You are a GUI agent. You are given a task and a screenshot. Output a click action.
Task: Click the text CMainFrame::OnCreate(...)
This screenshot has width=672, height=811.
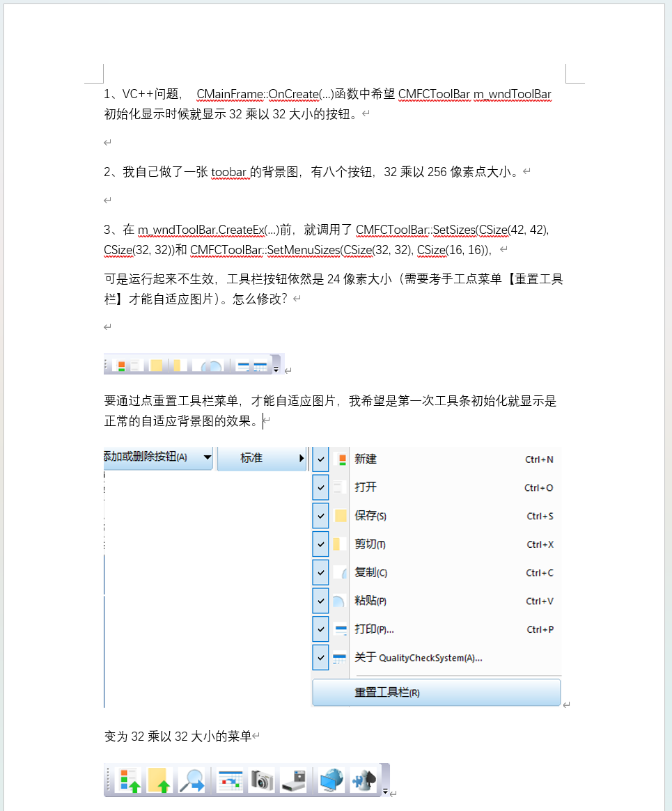coord(265,94)
